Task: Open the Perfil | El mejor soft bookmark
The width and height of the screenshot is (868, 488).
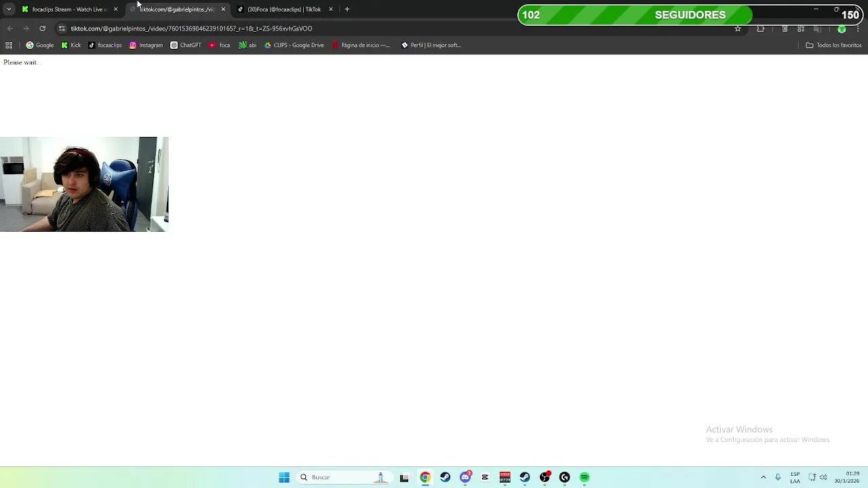Action: pos(431,45)
